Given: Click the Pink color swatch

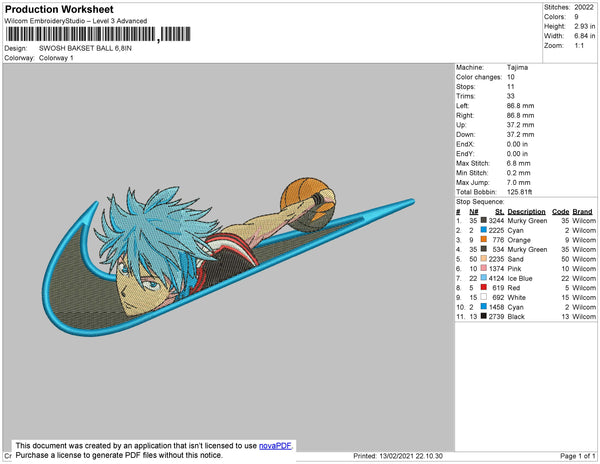Looking at the screenshot, I should coord(484,268).
